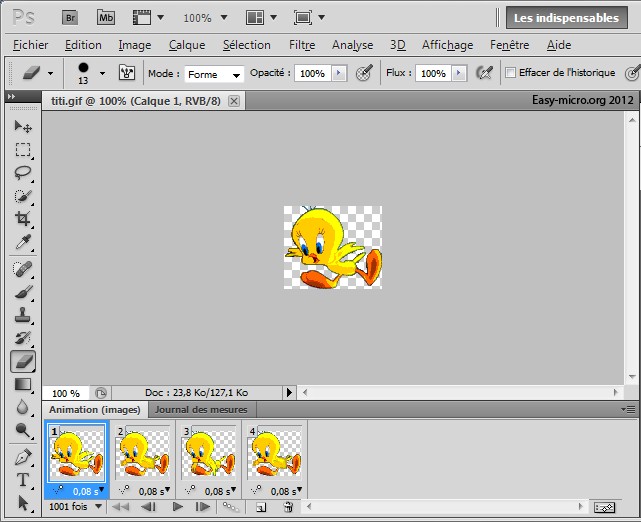Select animation frame 4 thumbnail
This screenshot has width=641, height=522.
275,453
